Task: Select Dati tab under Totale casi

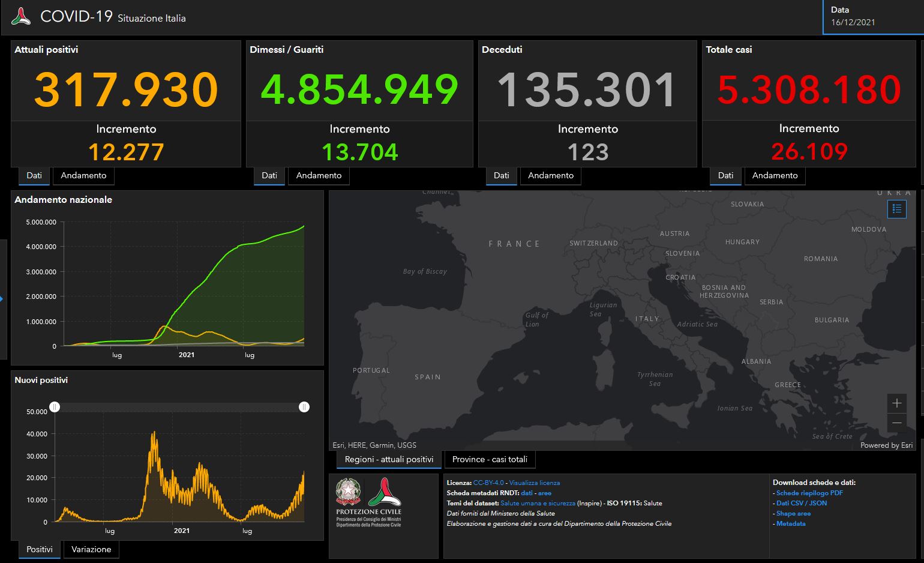Action: 725,175
